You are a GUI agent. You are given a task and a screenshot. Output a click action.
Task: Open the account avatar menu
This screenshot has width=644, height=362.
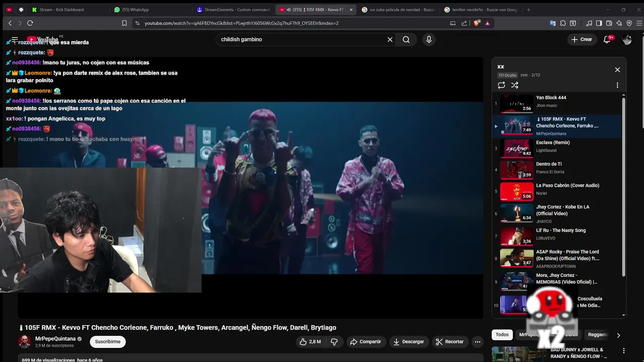[x=626, y=40]
